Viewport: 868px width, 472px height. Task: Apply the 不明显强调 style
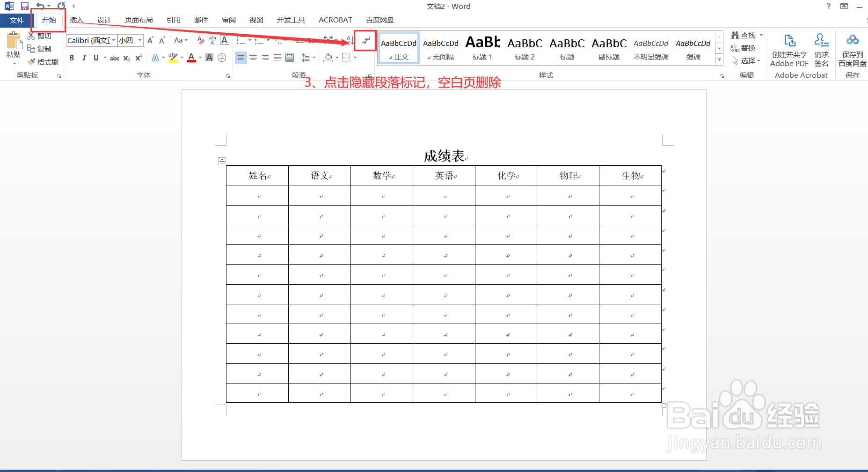(651, 48)
